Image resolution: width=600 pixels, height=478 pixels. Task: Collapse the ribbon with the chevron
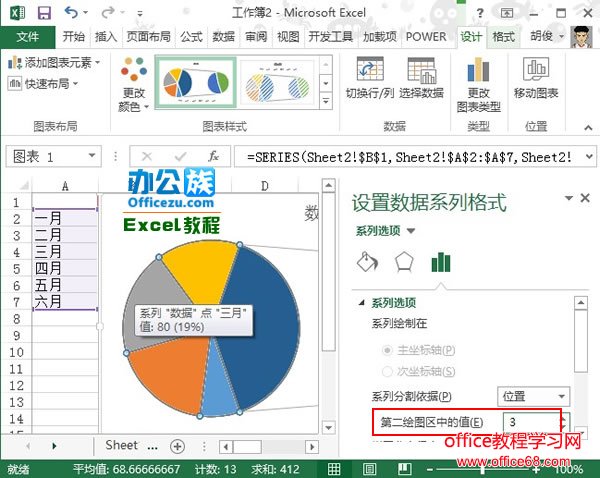(588, 127)
